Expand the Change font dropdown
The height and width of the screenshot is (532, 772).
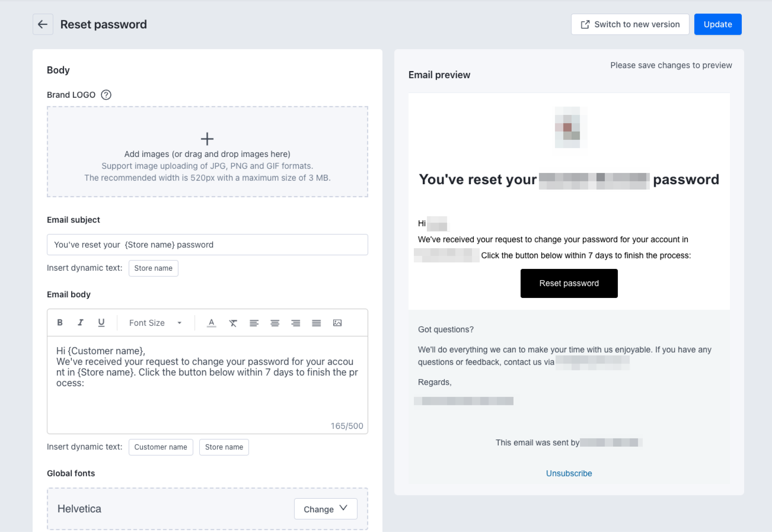point(326,509)
